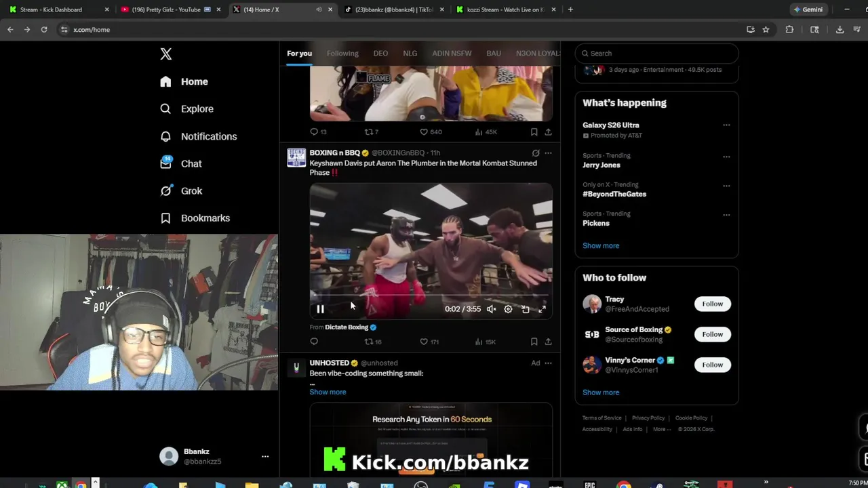Open more options for Jerry Jones trend
The height and width of the screenshot is (488, 868).
pos(726,157)
